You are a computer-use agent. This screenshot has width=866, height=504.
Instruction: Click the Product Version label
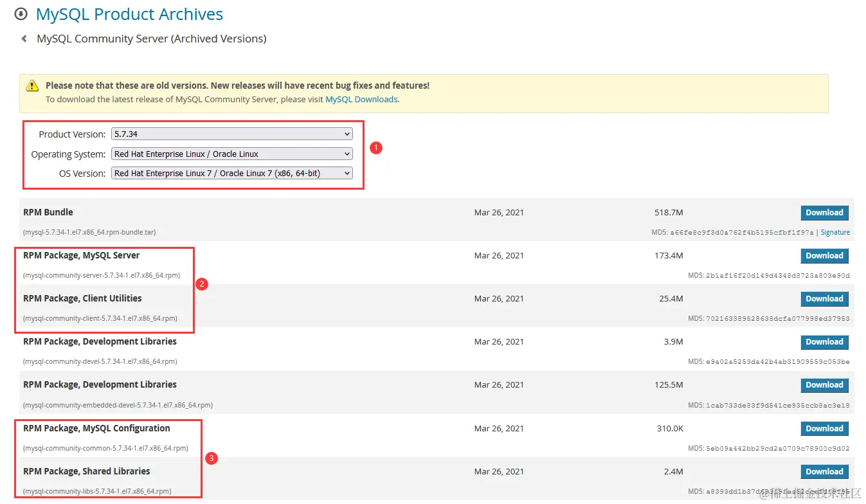pyautogui.click(x=72, y=134)
